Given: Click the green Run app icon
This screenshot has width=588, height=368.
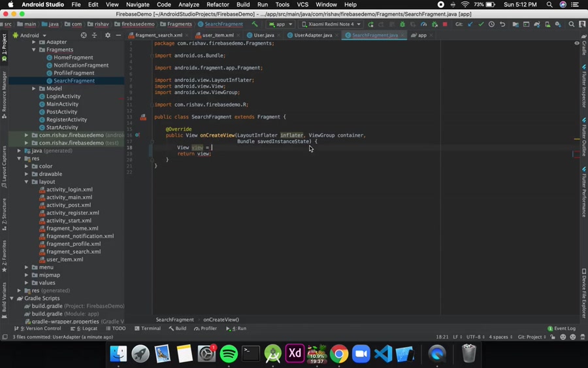Looking at the screenshot, I should click(x=370, y=24).
